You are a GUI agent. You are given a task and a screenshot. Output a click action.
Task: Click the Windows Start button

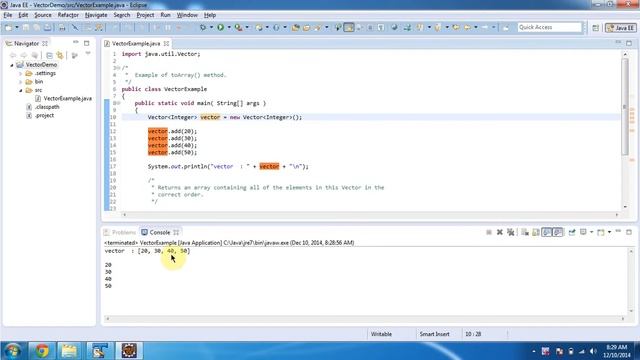[x=13, y=351]
